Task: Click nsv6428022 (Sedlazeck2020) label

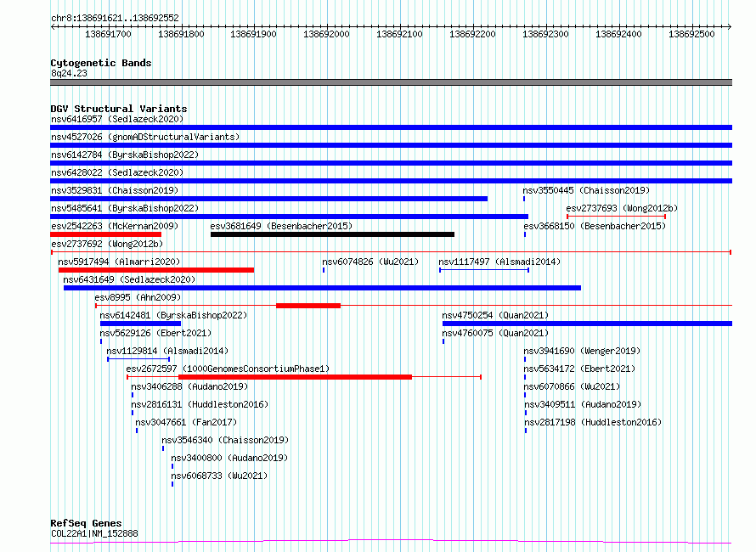Action: [x=117, y=172]
